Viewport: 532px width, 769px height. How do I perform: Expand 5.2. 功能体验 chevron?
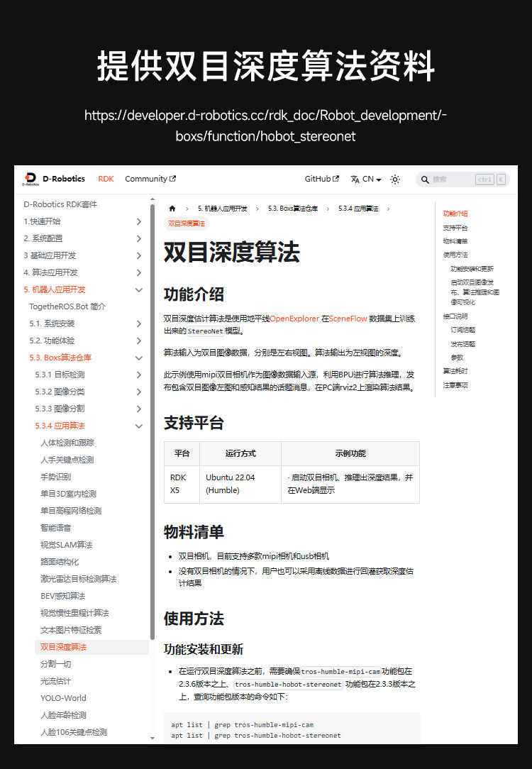point(139,341)
